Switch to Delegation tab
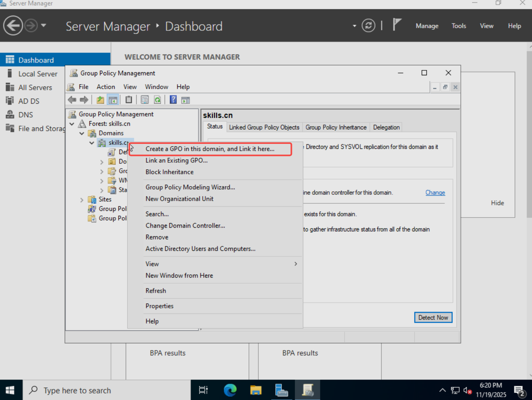 coord(386,127)
